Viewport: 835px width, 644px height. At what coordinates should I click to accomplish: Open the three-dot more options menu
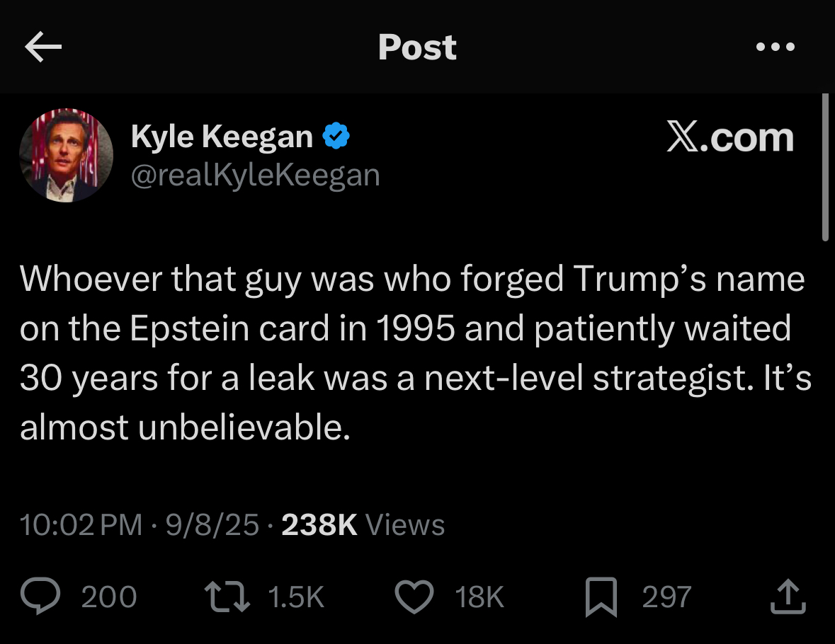point(775,47)
